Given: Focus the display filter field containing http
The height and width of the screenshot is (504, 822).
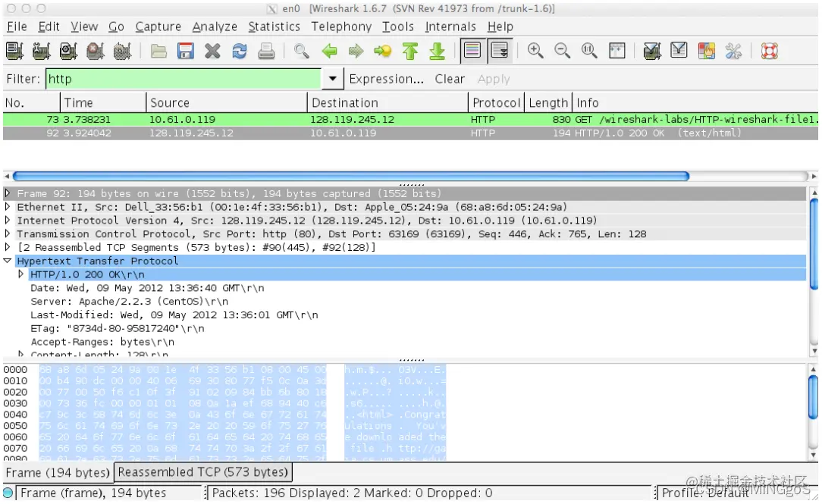Looking at the screenshot, I should click(184, 79).
